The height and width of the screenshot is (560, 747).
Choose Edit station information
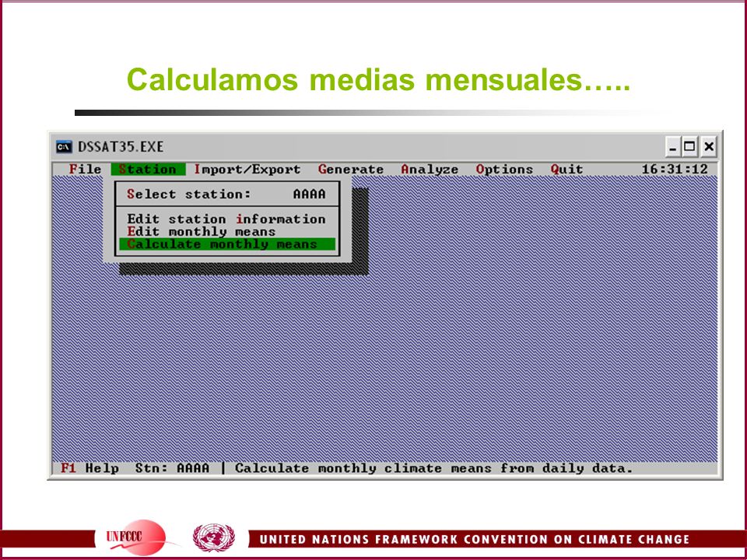pos(226,219)
